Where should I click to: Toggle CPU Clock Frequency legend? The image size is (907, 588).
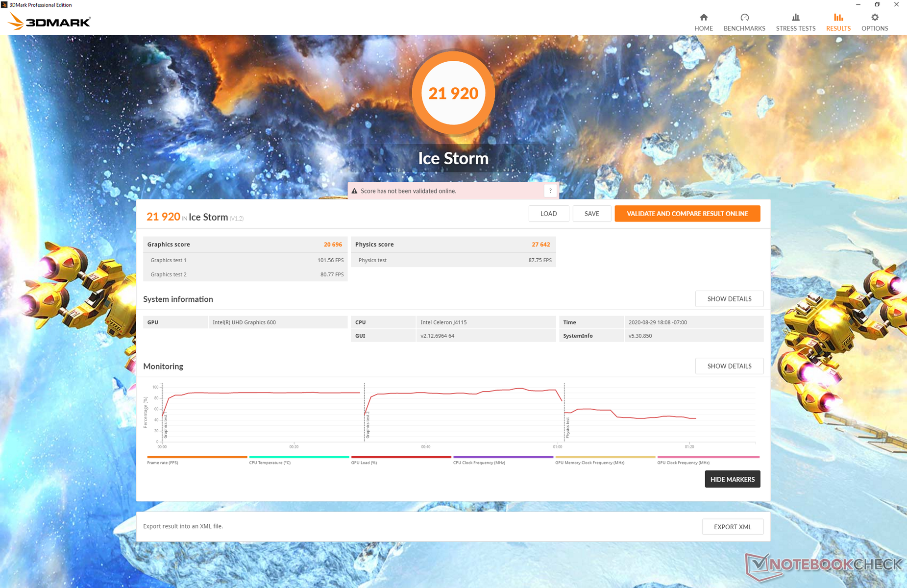pyautogui.click(x=503, y=460)
